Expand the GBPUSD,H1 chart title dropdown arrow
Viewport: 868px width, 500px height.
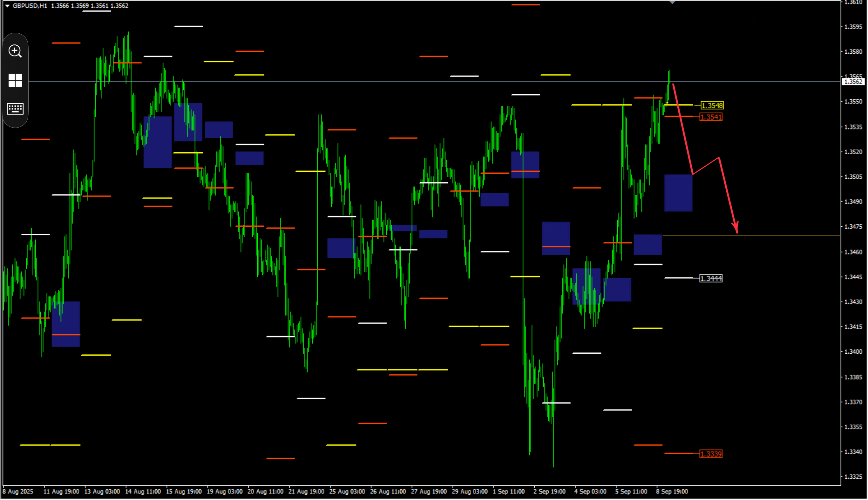[7, 6]
